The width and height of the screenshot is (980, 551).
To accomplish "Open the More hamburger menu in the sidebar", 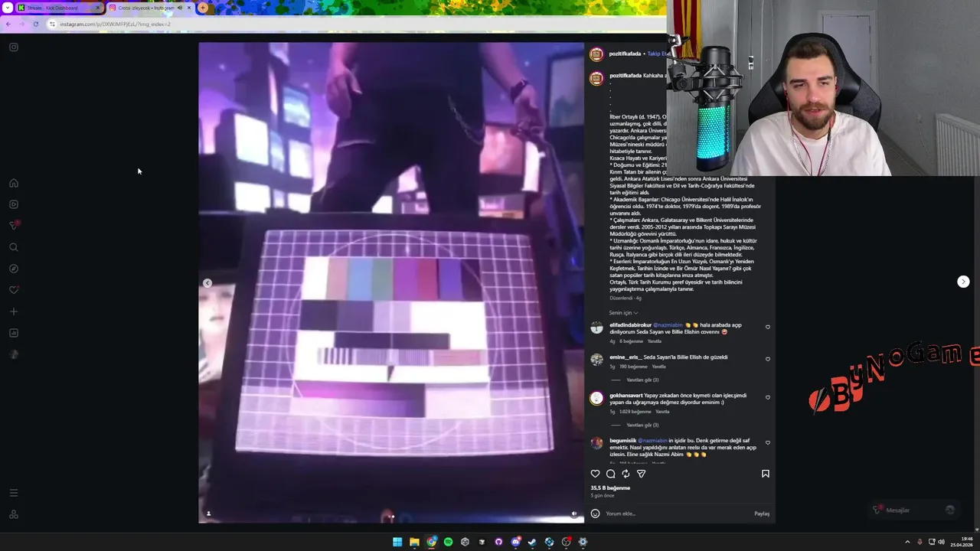I will click(x=14, y=493).
